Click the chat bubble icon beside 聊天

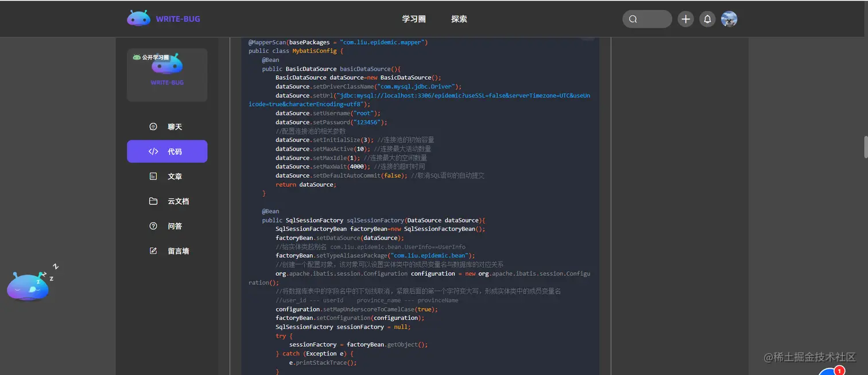point(153,127)
